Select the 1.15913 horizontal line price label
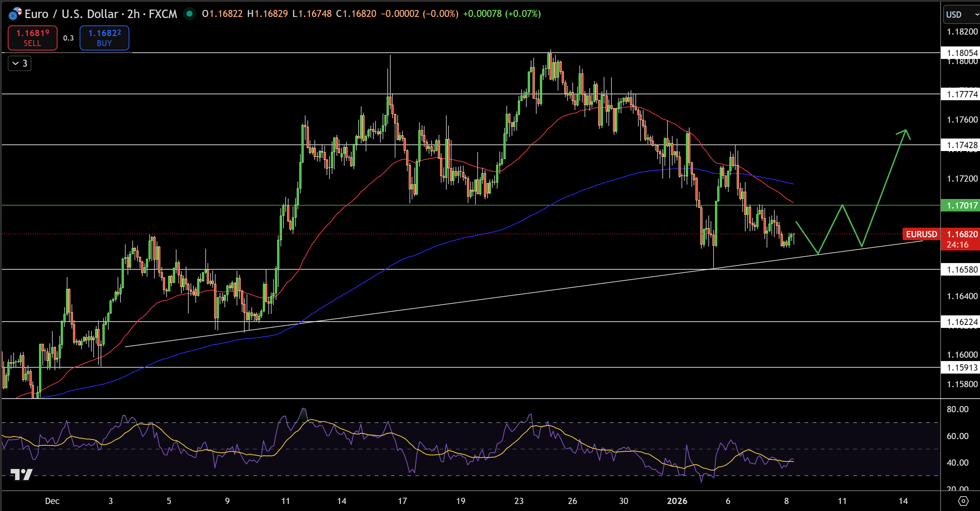The width and height of the screenshot is (980, 511). click(x=960, y=367)
